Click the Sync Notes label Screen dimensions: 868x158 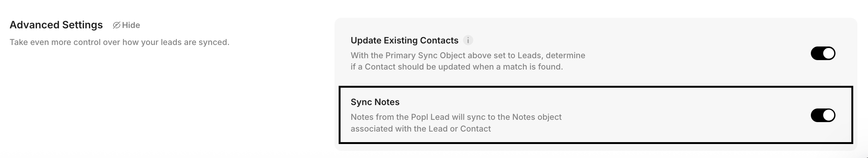[375, 102]
